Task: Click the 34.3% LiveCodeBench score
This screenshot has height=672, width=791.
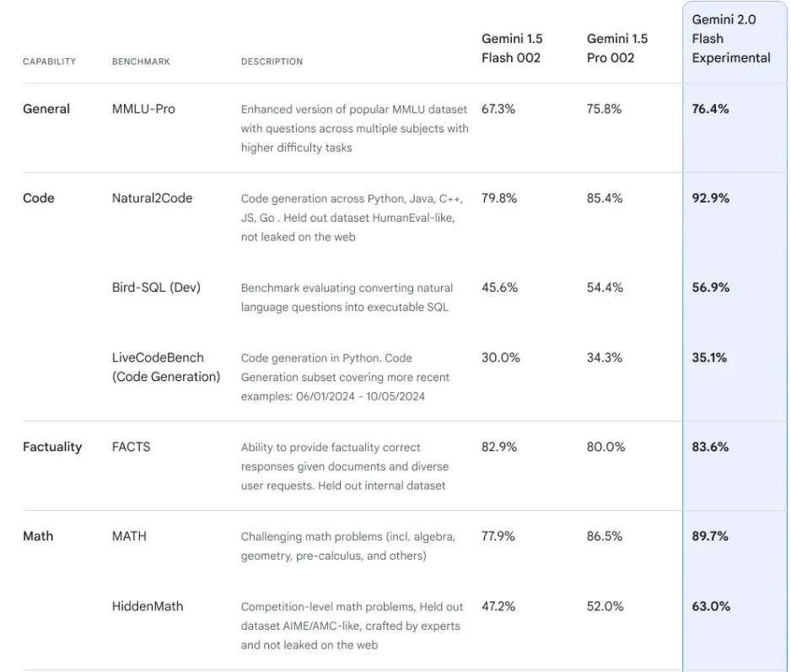Action: [605, 358]
